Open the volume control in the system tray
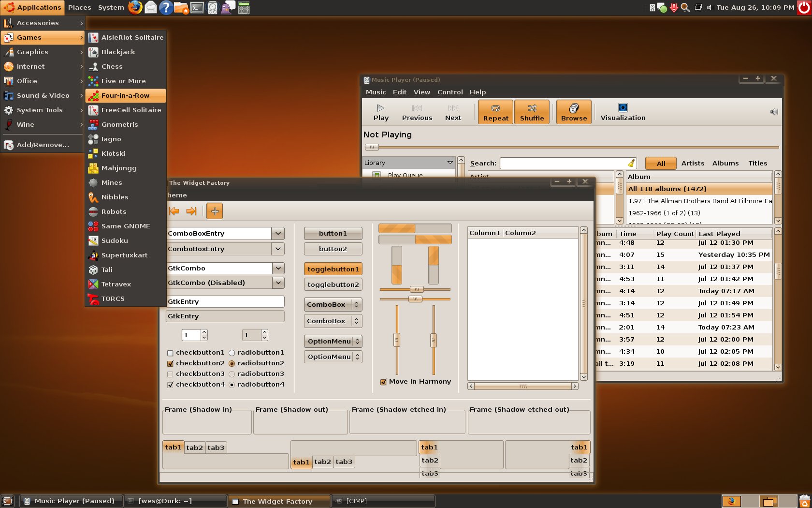Screen dimensions: 812x508 click(x=710, y=7)
